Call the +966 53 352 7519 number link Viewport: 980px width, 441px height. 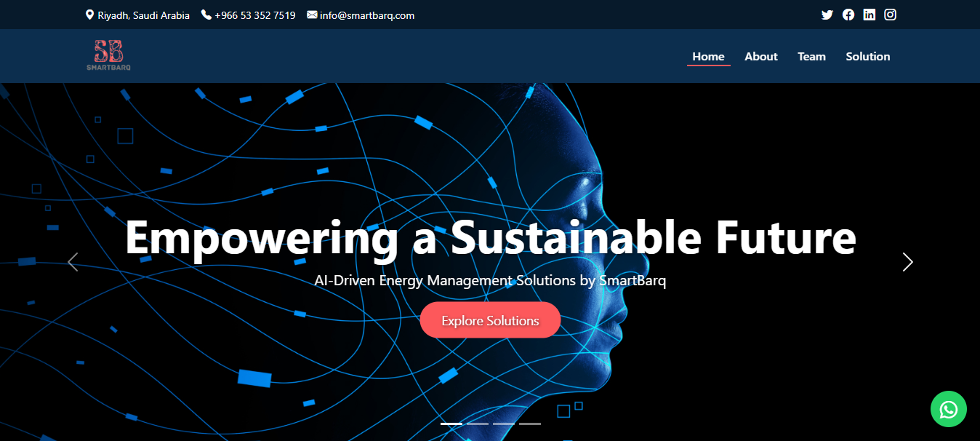click(x=254, y=15)
